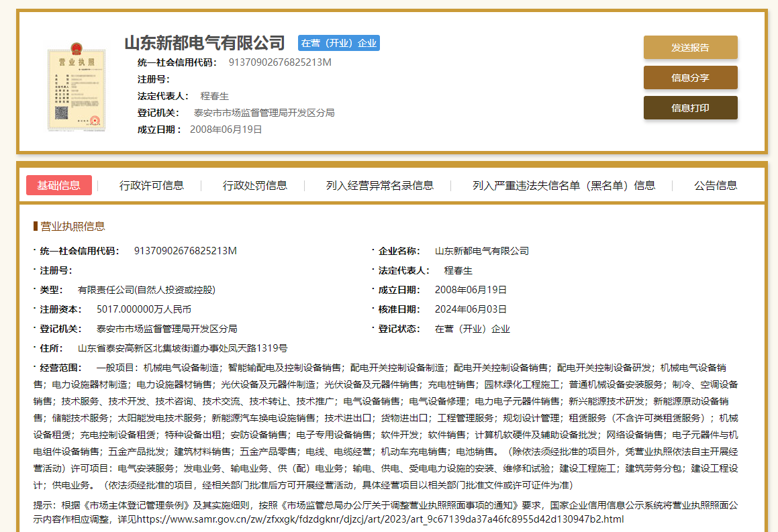The width and height of the screenshot is (778, 532).
Task: Open the 行政处罚信息 tab
Action: (x=255, y=185)
